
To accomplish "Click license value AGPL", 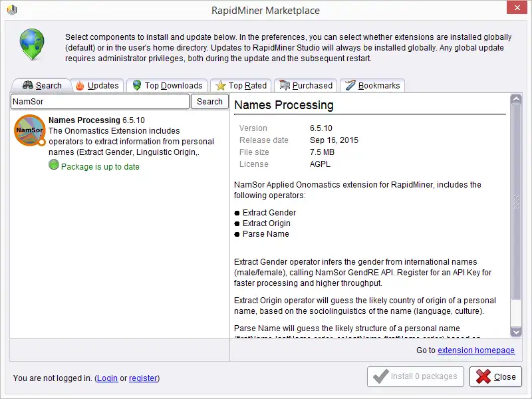I will coord(320,164).
